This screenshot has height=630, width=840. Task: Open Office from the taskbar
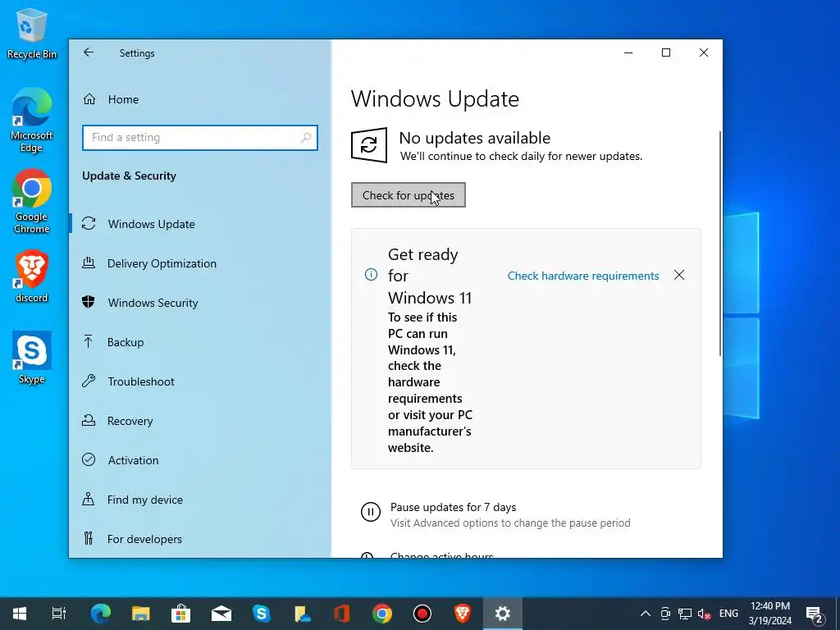(342, 614)
